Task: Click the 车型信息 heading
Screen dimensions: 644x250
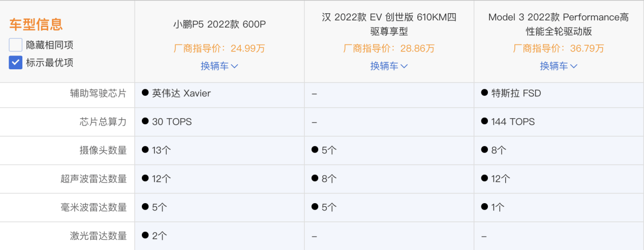Action: coord(36,24)
